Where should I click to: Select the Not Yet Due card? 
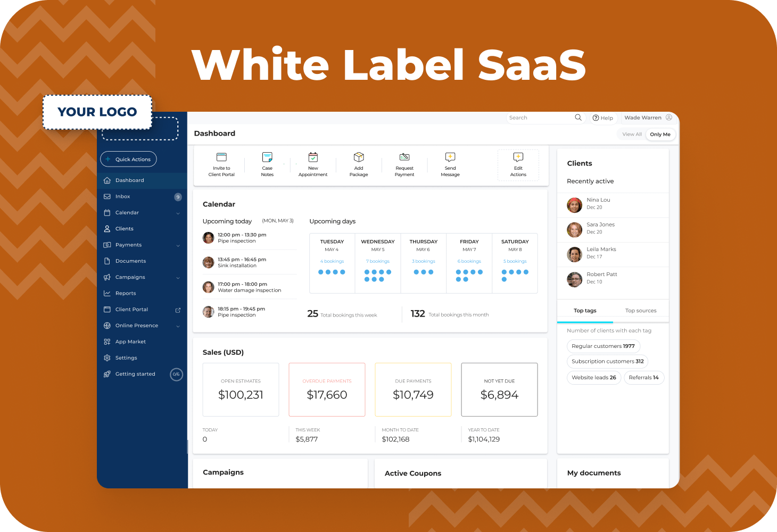coord(499,389)
